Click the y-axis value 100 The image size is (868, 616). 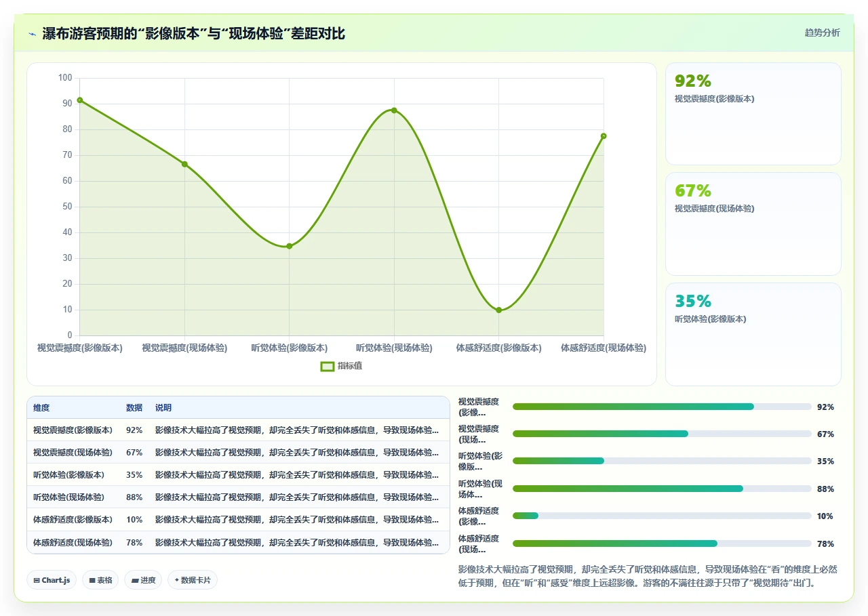65,78
